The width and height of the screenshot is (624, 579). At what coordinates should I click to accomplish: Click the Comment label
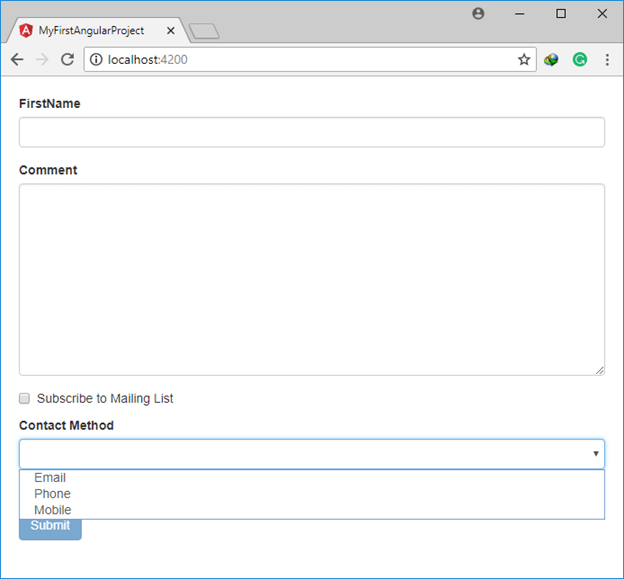(48, 170)
